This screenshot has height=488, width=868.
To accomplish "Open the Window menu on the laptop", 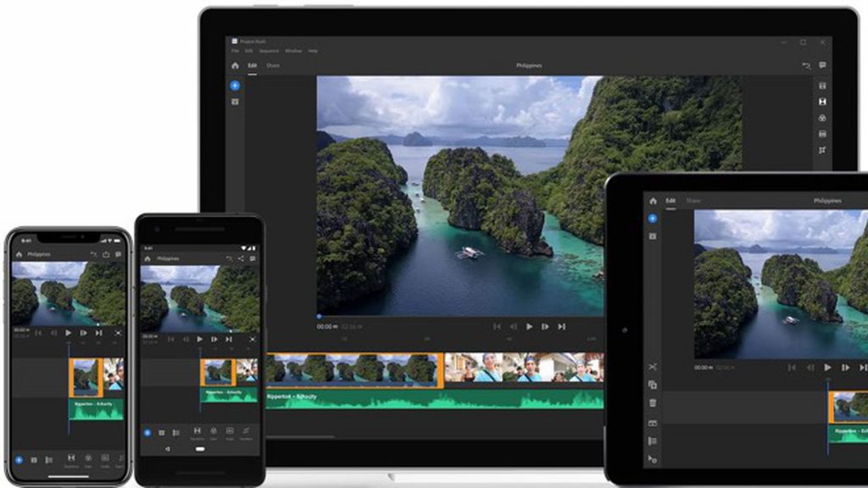I will (x=293, y=51).
